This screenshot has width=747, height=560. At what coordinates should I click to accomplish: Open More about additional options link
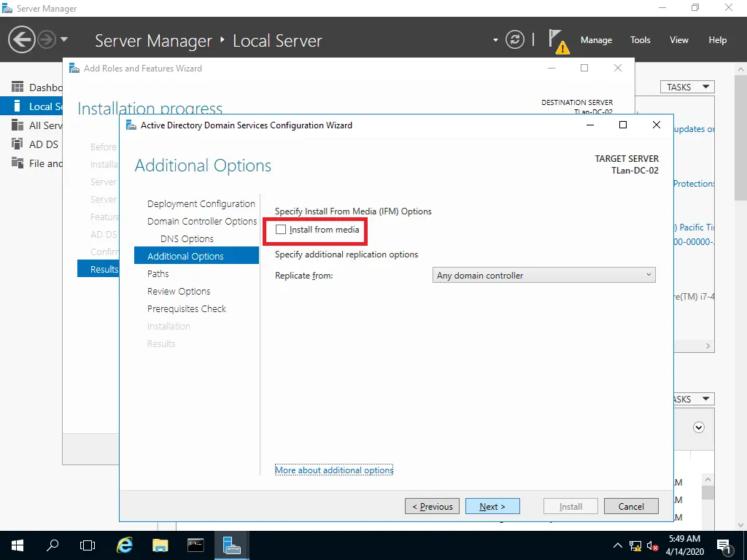coord(334,470)
